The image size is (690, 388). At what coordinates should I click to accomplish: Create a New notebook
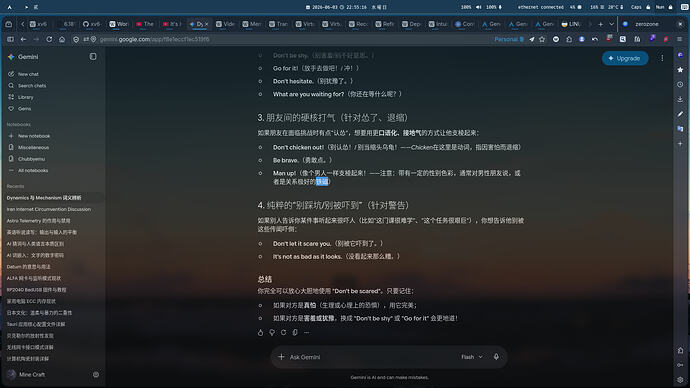(29, 136)
